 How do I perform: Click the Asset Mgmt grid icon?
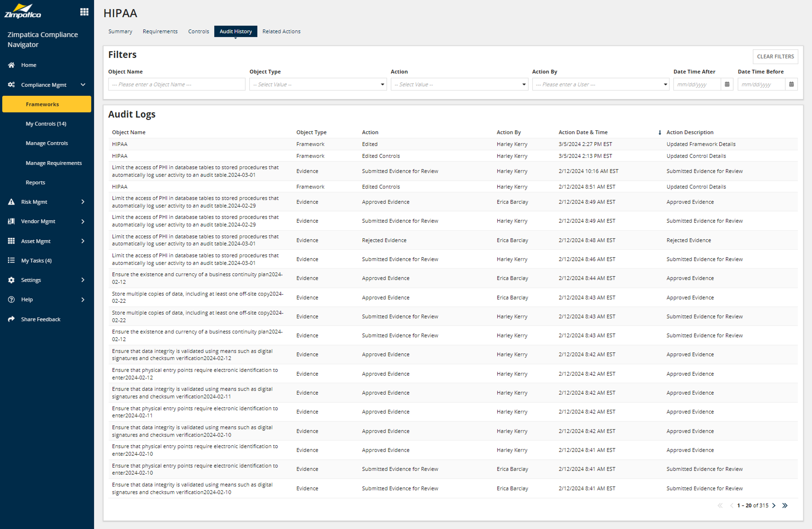click(11, 241)
